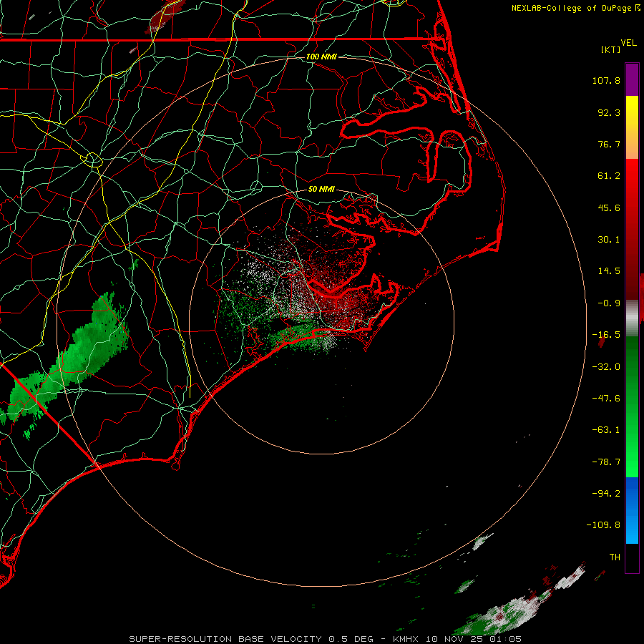The width and height of the screenshot is (644, 644).
Task: Pick the gray zero-velocity color bar segment
Action: 632,317
